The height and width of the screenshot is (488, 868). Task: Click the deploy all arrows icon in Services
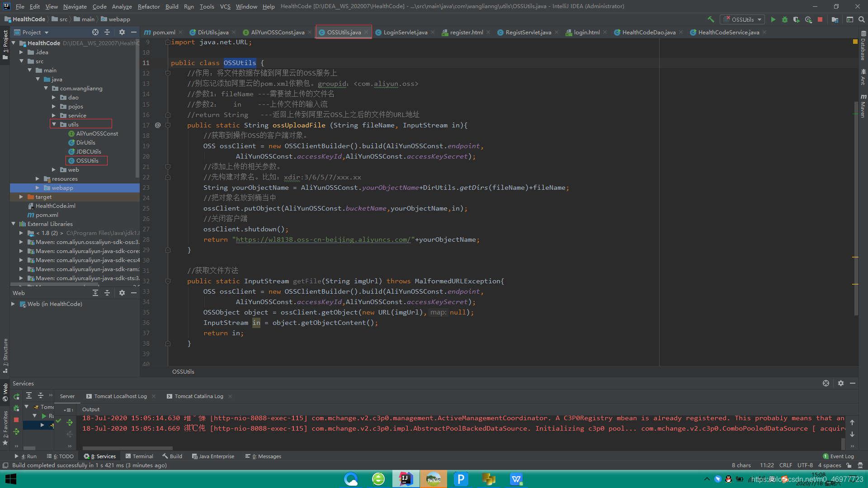click(x=17, y=432)
